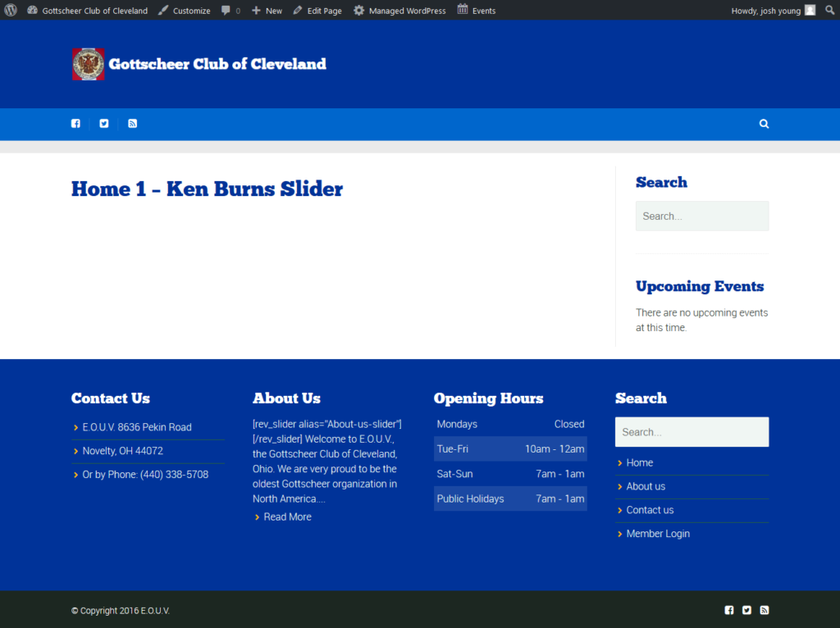Click the search magnifier in the navigation bar

pos(764,124)
